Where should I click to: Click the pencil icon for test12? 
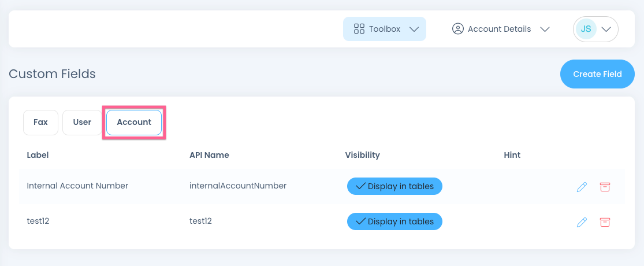(582, 222)
